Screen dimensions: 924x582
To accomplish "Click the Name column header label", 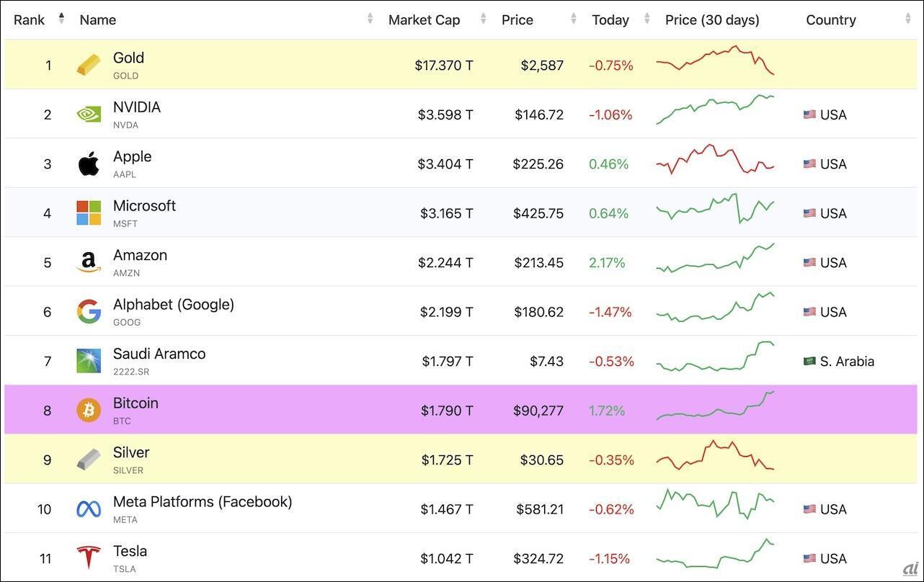I will [98, 20].
